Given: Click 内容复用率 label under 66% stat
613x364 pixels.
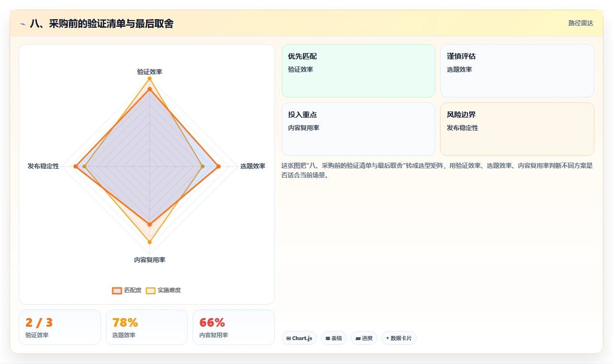Looking at the screenshot, I should (x=214, y=335).
